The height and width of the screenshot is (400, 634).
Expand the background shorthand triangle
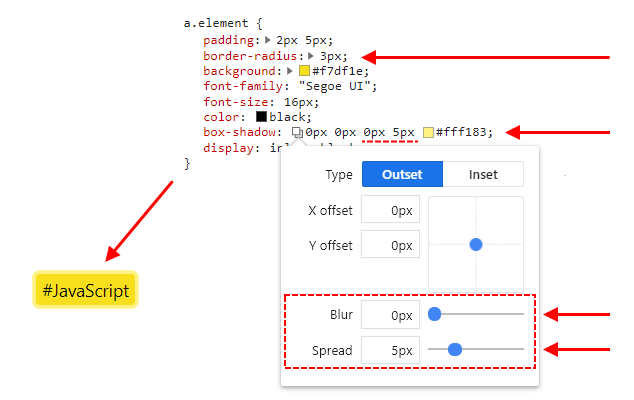[x=290, y=71]
